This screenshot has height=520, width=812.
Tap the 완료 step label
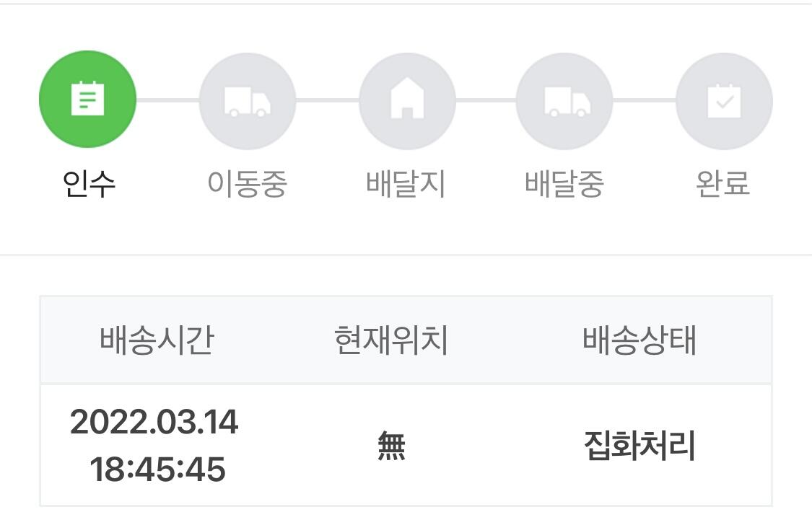[x=723, y=184]
